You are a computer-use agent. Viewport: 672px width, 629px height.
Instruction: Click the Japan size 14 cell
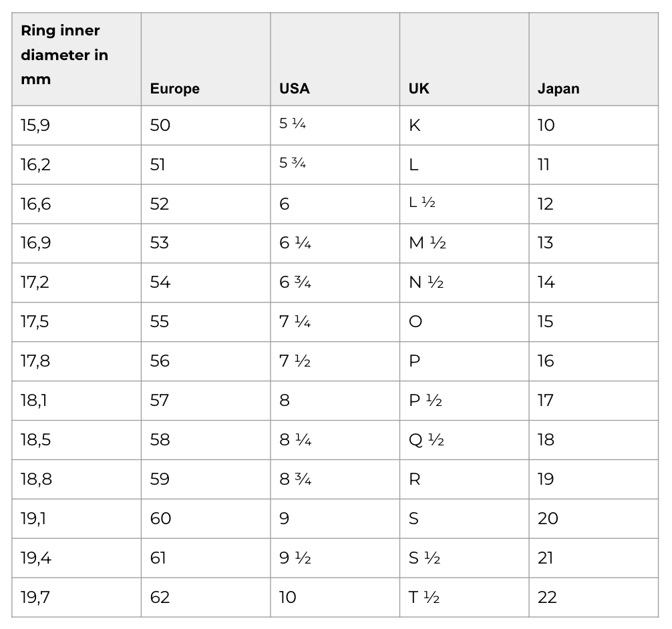coord(546,282)
